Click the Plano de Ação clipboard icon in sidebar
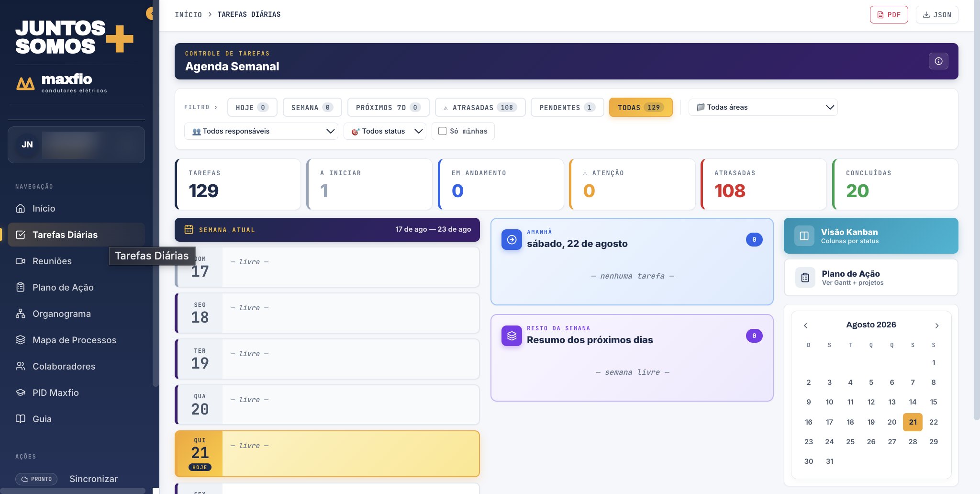 tap(21, 287)
